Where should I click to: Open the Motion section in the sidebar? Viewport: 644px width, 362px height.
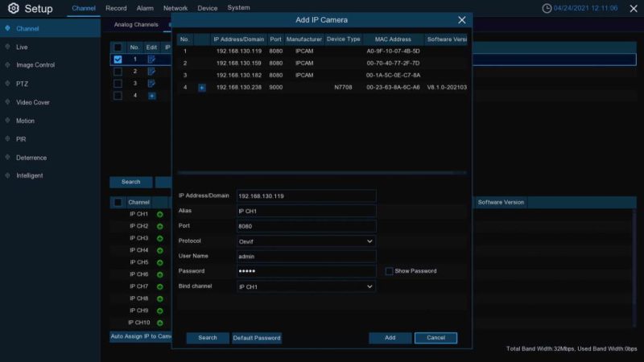point(26,121)
